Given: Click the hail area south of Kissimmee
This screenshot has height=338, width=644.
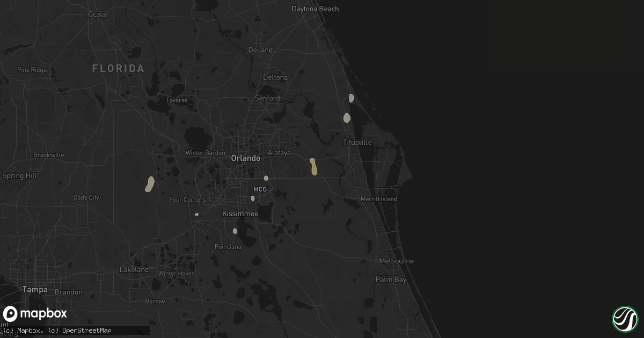Looking at the screenshot, I should (x=235, y=231).
